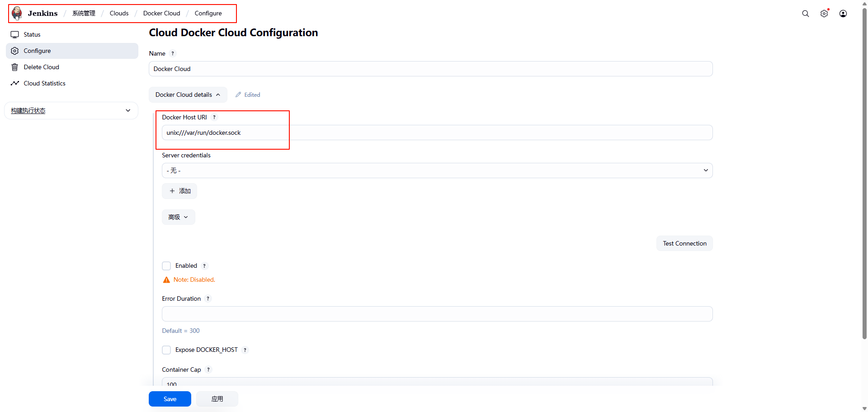Image resolution: width=868 pixels, height=412 pixels.
Task: Click the orange warning icon beside Note: Disabled
Action: (166, 280)
